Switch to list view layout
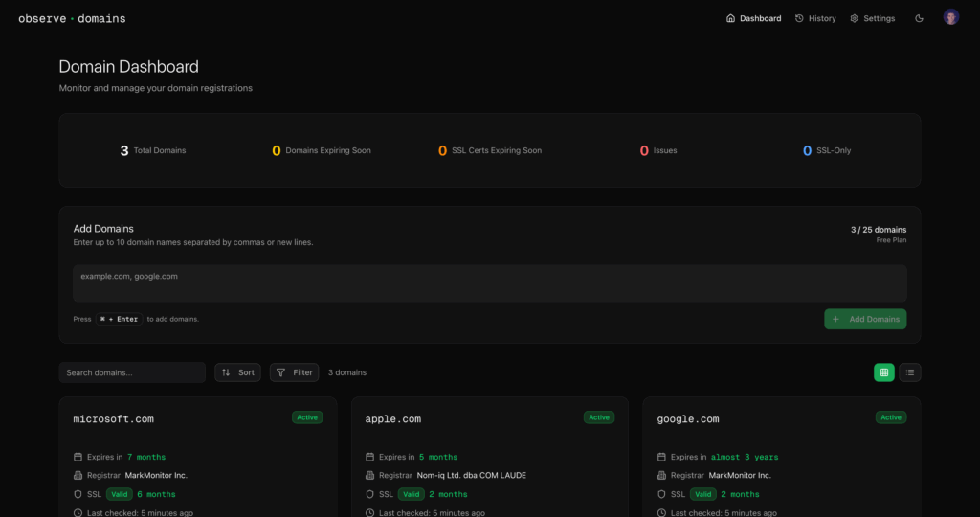Screen dimensions: 980x517 [909, 372]
